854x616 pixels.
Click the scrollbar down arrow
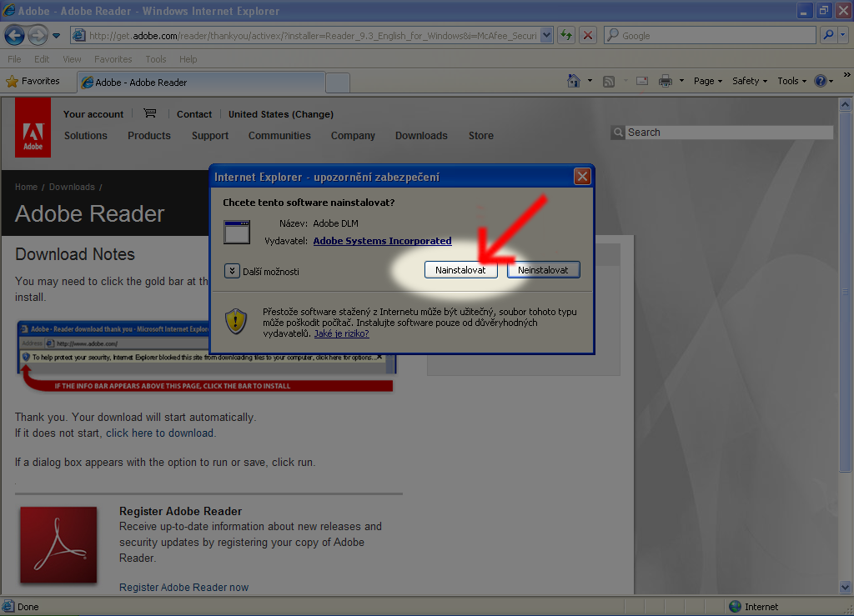pyautogui.click(x=846, y=587)
